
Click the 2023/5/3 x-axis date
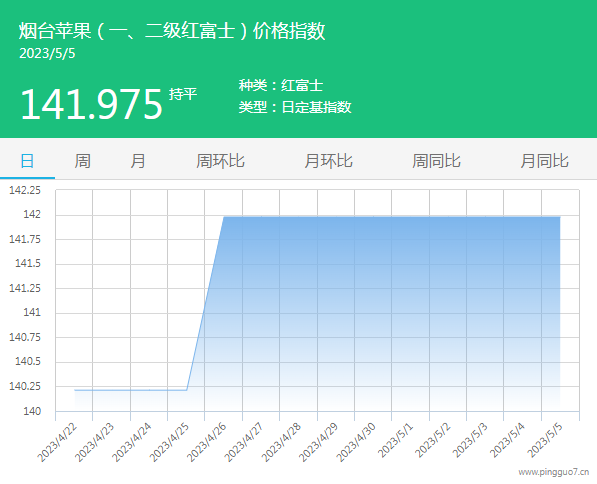[470, 440]
